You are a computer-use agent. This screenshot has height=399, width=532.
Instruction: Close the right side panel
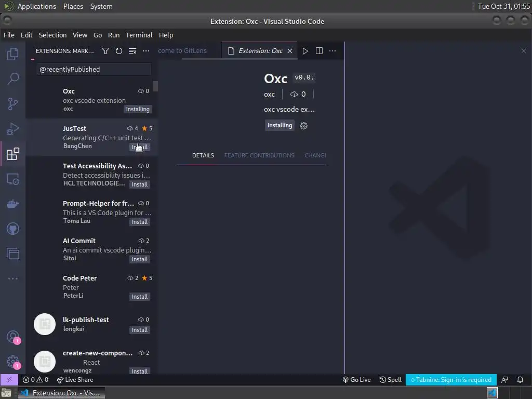tap(524, 51)
